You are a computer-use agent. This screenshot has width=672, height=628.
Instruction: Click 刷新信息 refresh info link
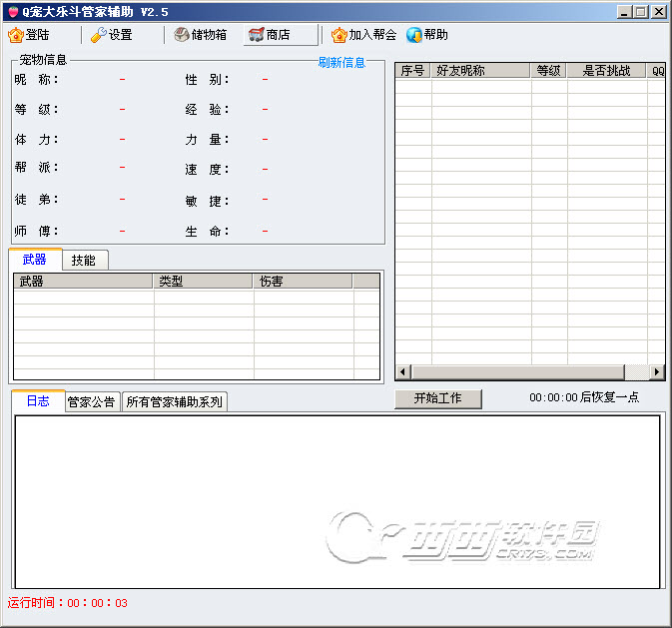click(x=341, y=63)
